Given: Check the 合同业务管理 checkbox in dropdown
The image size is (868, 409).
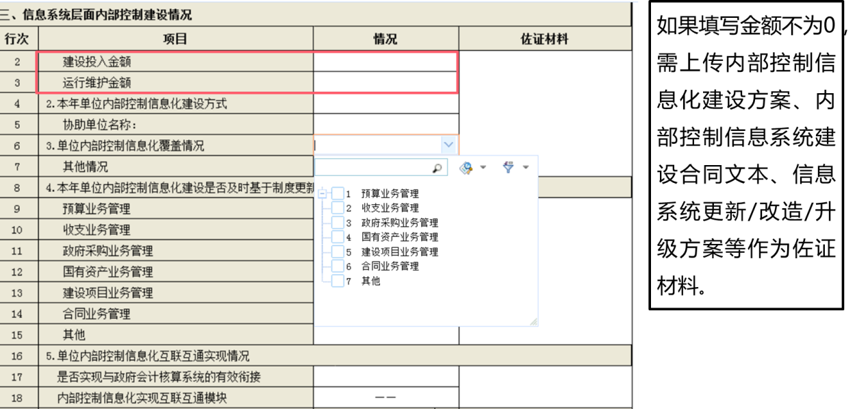Looking at the screenshot, I should click(x=337, y=267).
